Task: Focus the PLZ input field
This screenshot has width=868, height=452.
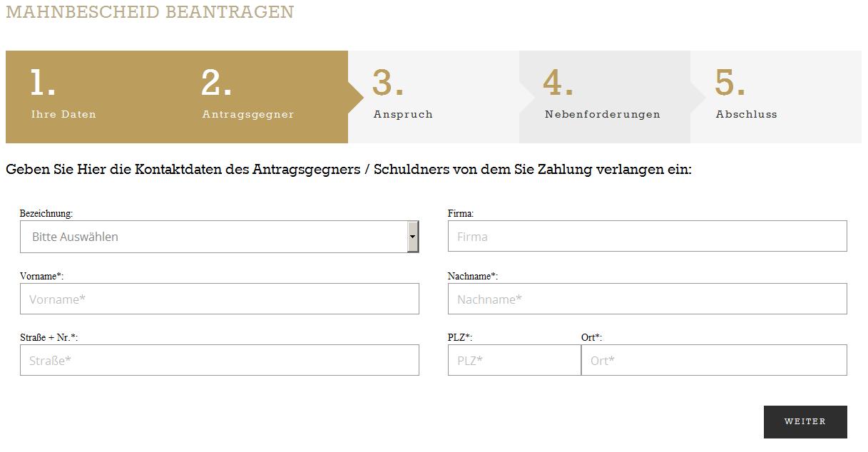Action: [x=514, y=360]
